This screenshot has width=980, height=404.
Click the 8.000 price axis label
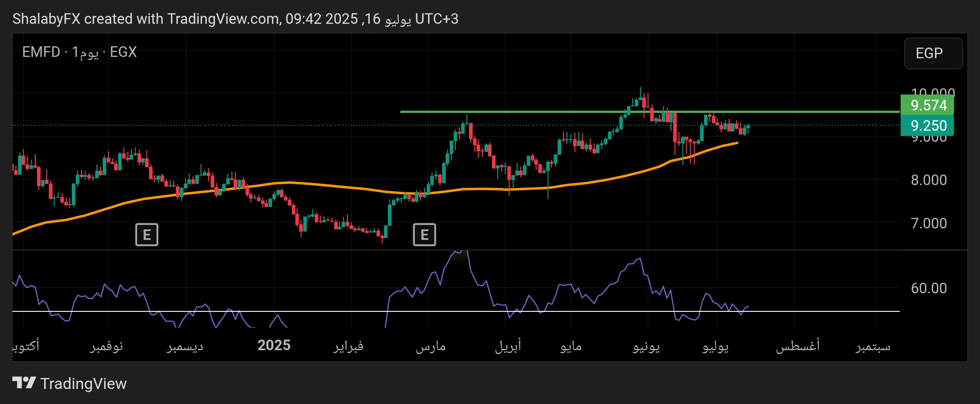click(x=929, y=180)
